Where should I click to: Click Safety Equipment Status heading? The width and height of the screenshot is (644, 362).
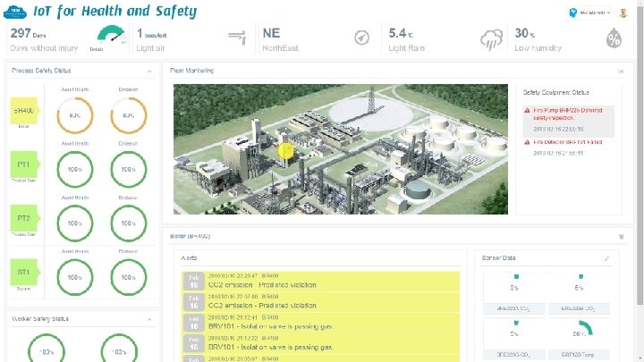click(555, 93)
